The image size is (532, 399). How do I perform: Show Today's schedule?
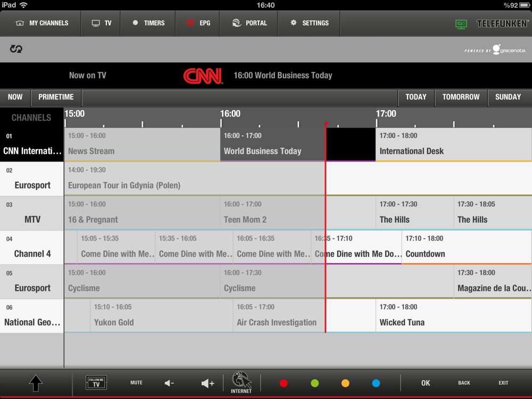(x=416, y=97)
